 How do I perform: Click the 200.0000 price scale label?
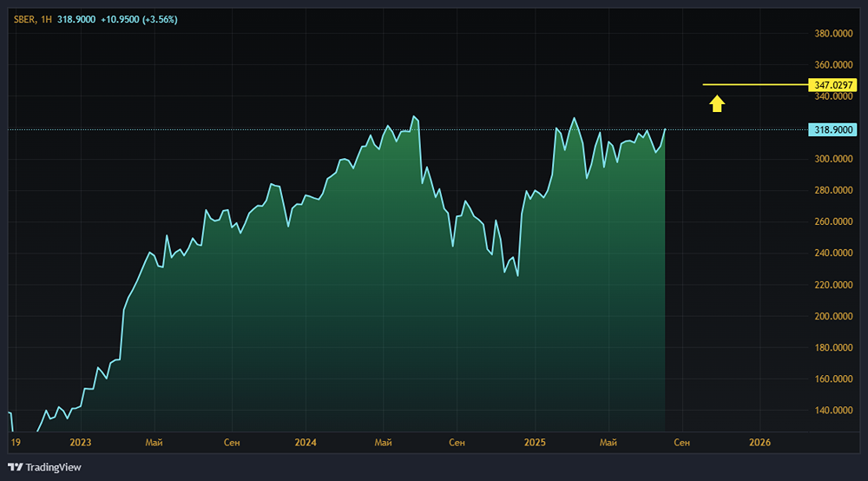pyautogui.click(x=831, y=317)
